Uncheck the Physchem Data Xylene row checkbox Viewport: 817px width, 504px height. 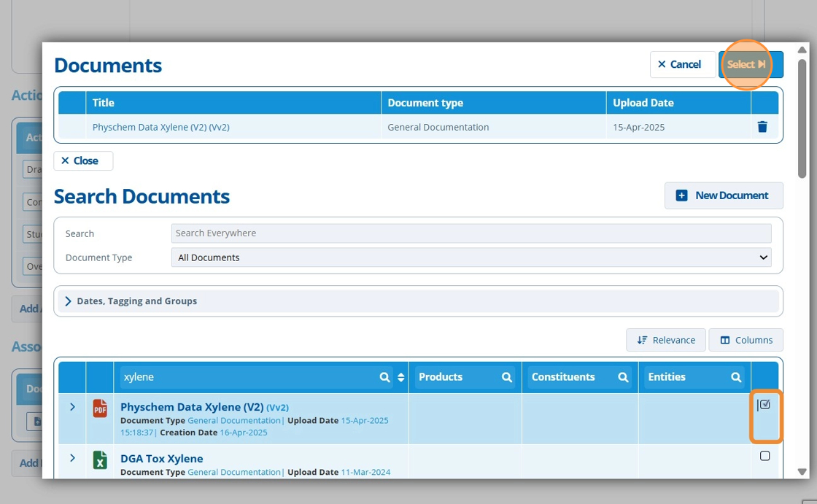(x=764, y=405)
